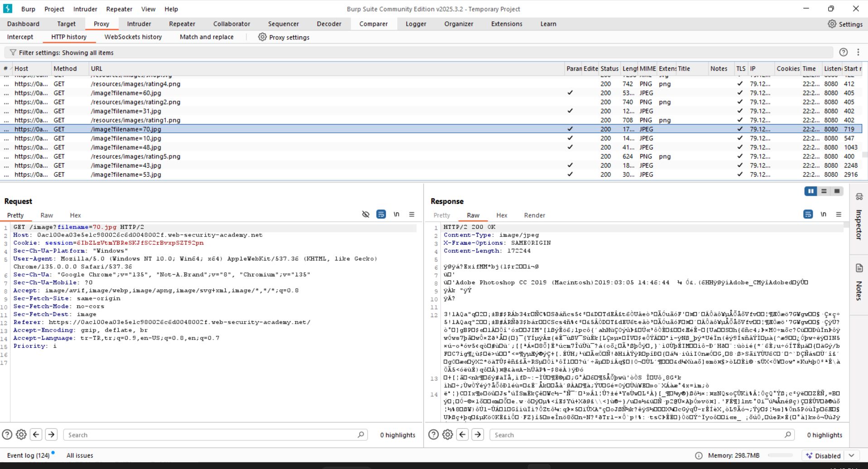Switch to the Dashboard tab
This screenshot has height=469, width=868.
point(23,24)
